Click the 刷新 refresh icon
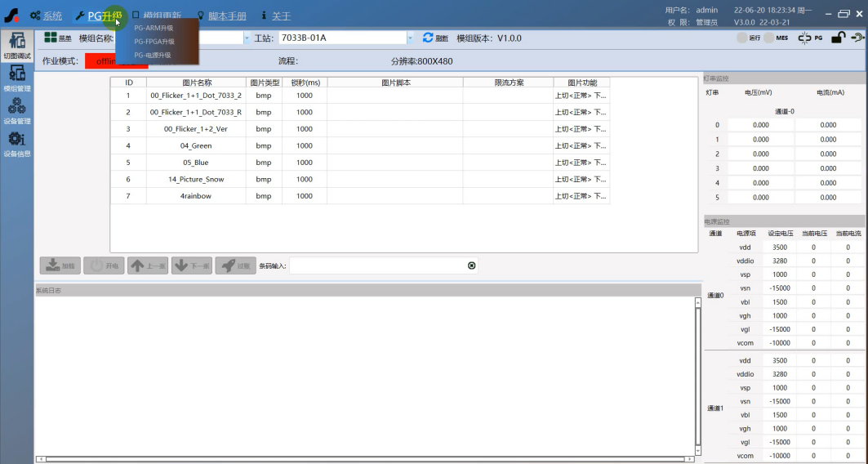This screenshot has height=464, width=868. click(428, 38)
